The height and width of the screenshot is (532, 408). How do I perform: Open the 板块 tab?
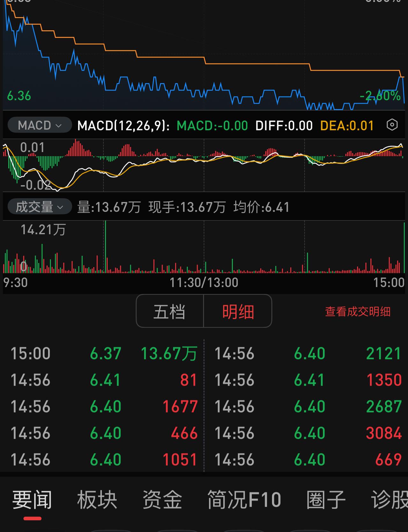coord(97,499)
